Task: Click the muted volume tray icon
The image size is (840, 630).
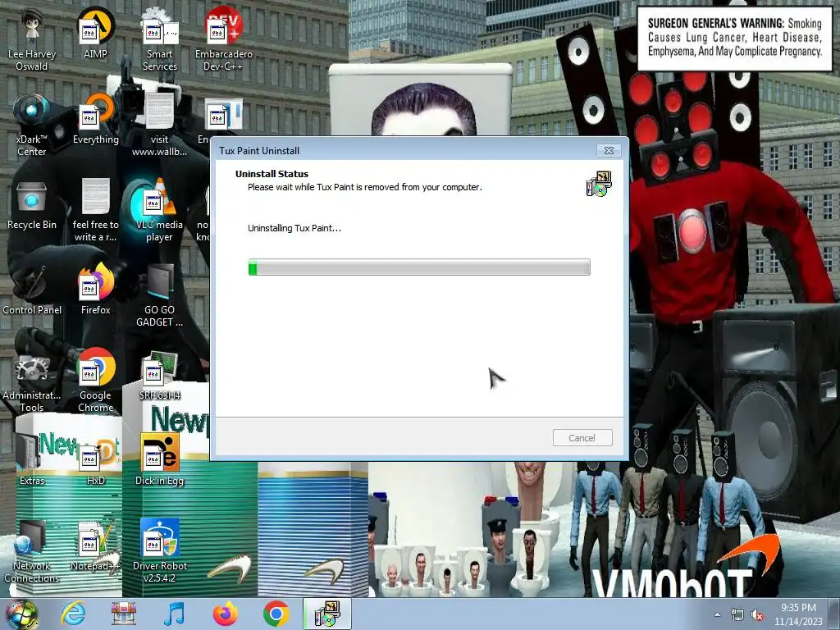Action: coord(757,615)
